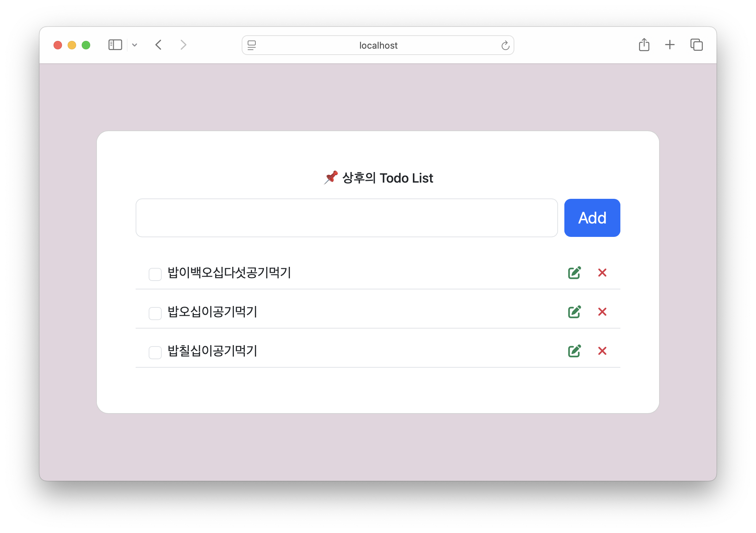Close the Safari window
Viewport: 756px width, 533px height.
(58, 45)
